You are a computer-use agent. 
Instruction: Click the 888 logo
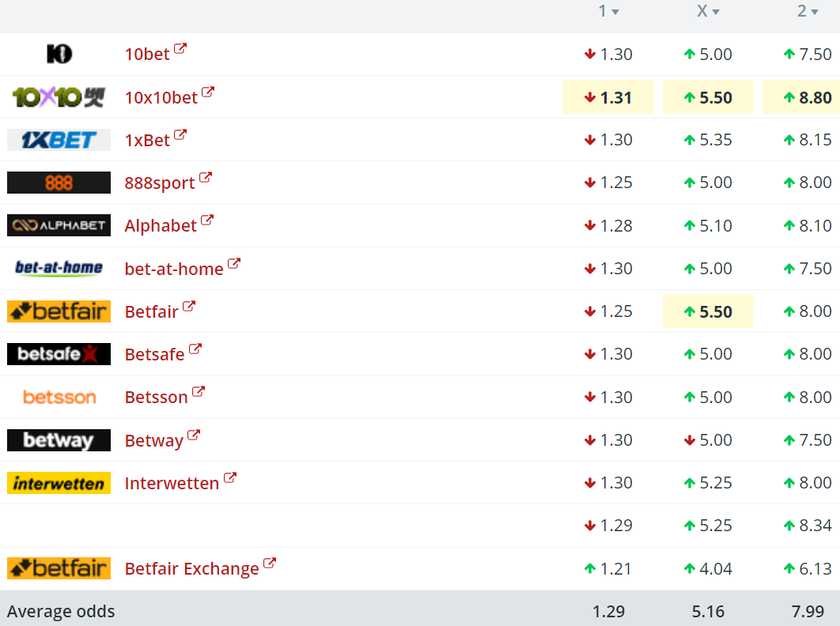pyautogui.click(x=59, y=183)
